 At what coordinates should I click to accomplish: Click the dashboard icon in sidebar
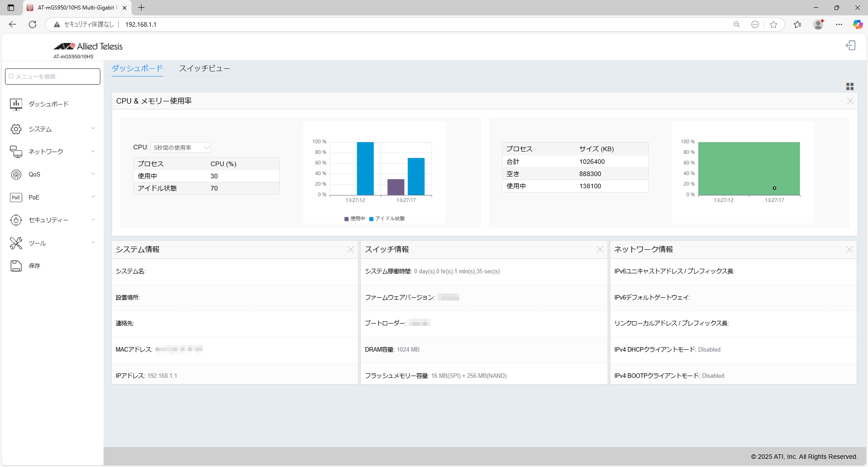[x=16, y=105]
